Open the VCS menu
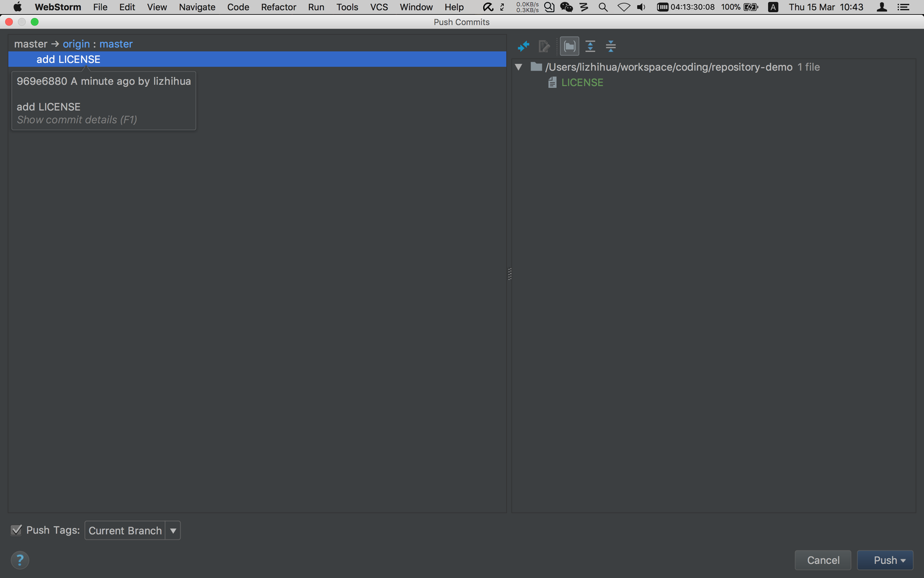Viewport: 924px width, 578px height. pos(379,7)
